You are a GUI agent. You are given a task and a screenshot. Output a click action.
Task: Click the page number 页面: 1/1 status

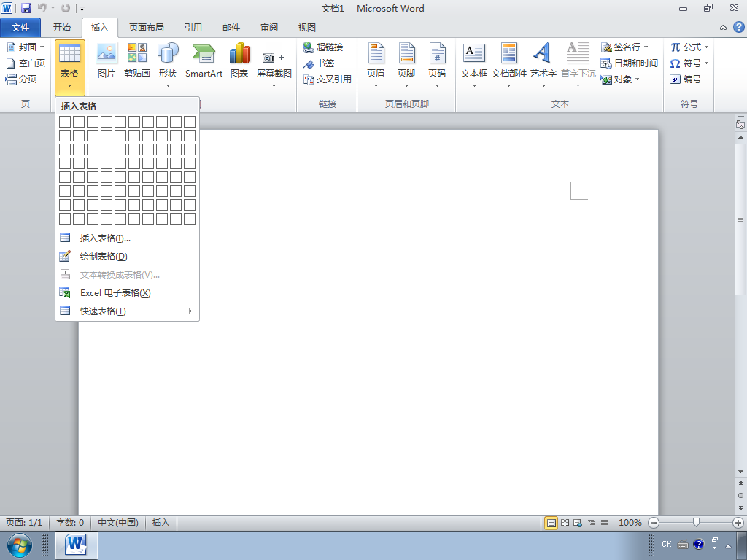tap(24, 523)
